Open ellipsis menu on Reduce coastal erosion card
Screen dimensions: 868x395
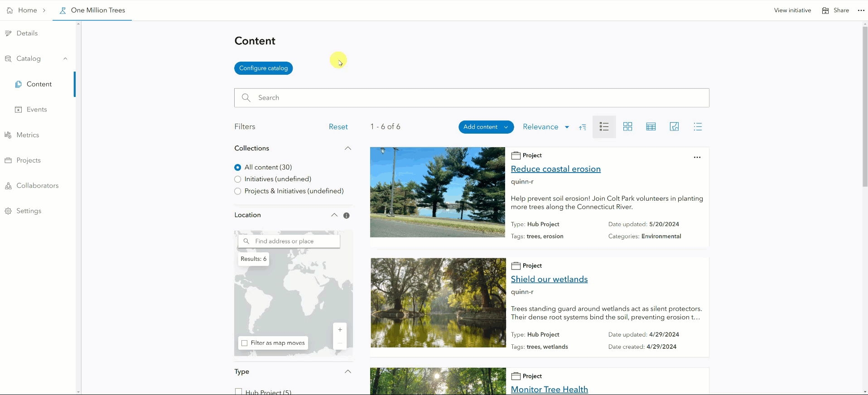[x=697, y=158]
